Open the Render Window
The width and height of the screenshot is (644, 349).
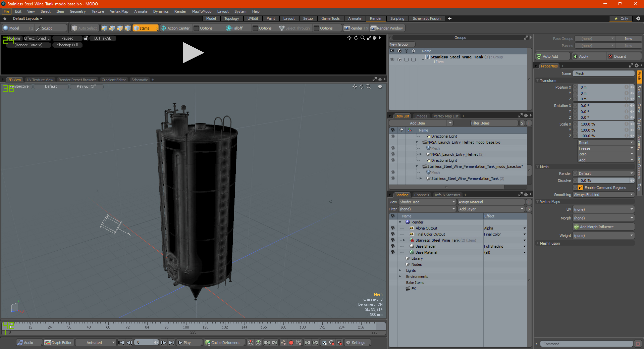click(x=387, y=28)
